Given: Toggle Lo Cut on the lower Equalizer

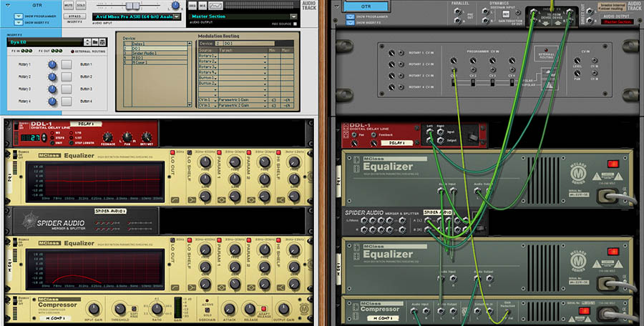Looking at the screenshot, I should (173, 240).
